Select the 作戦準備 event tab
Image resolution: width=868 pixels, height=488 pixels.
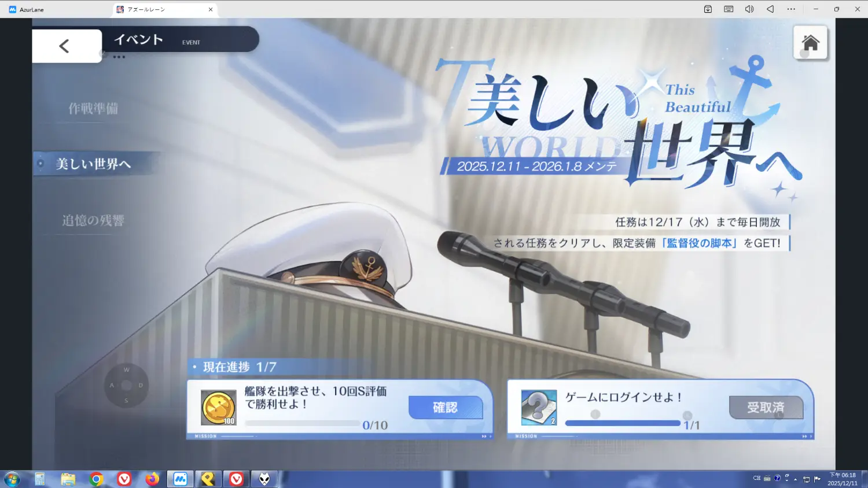click(x=93, y=109)
